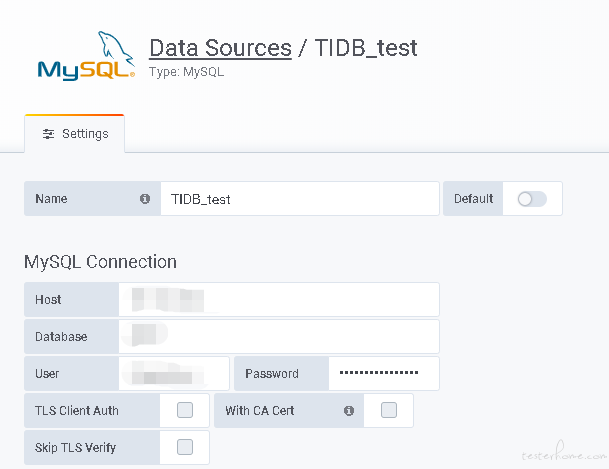Image resolution: width=609 pixels, height=469 pixels.
Task: Click the Host input field
Action: (x=279, y=299)
